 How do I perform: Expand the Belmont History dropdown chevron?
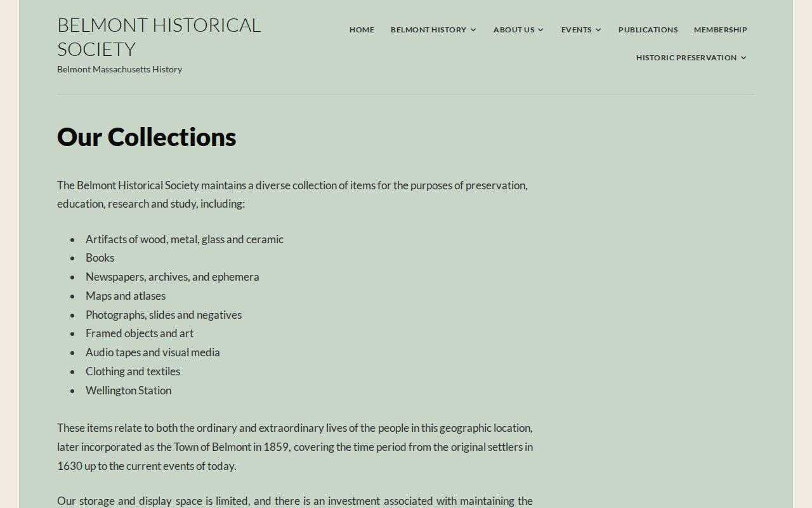[x=473, y=30]
